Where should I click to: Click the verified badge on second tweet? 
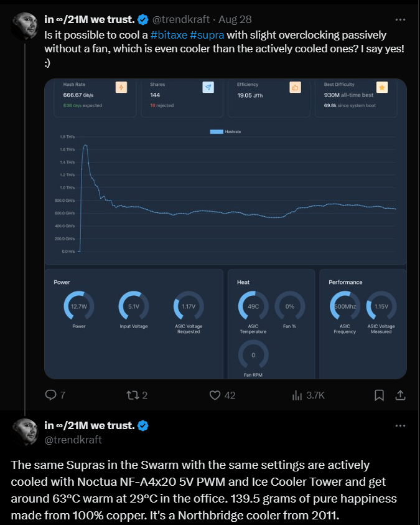coord(142,426)
